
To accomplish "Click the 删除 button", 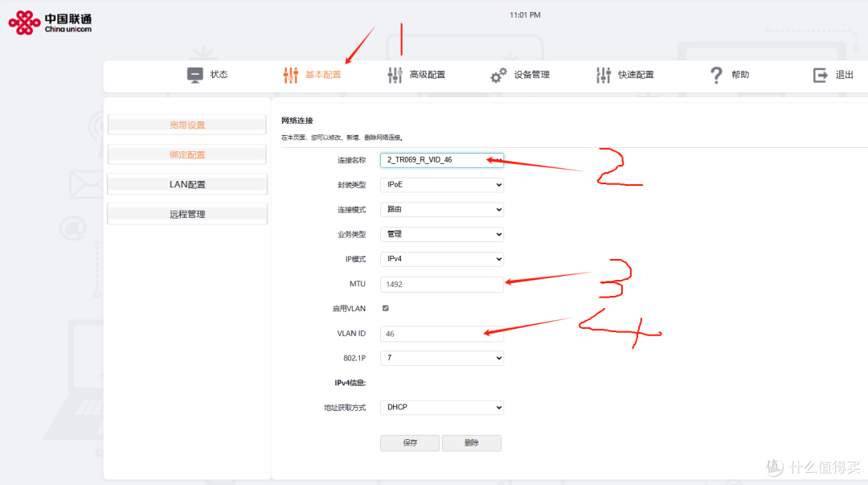I will (472, 443).
